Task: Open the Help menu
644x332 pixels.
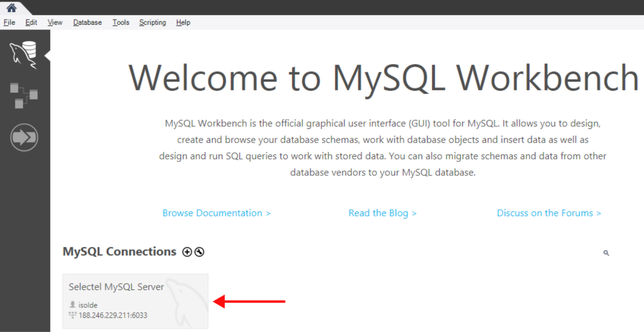Action: [x=183, y=22]
